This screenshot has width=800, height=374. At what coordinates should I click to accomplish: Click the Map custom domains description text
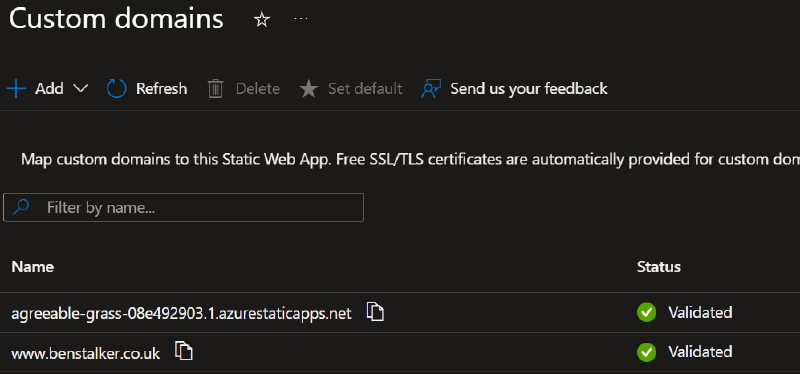pos(410,160)
